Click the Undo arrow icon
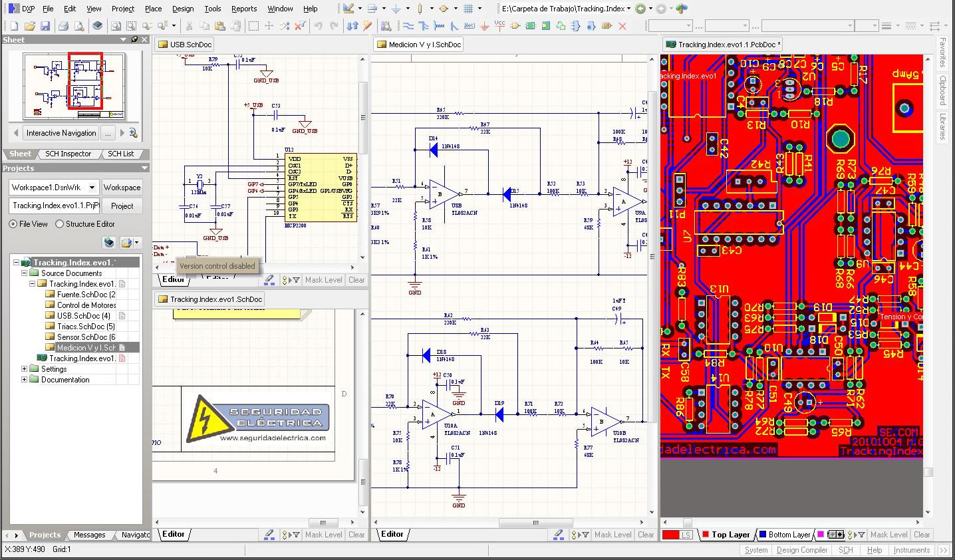 click(x=318, y=26)
